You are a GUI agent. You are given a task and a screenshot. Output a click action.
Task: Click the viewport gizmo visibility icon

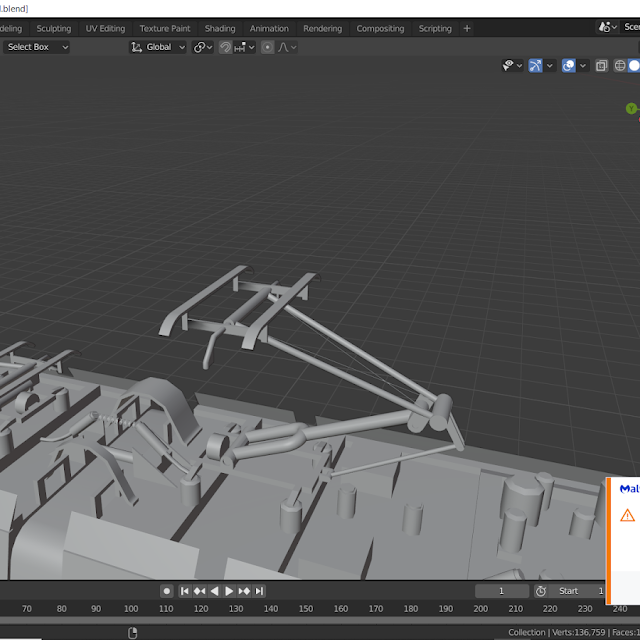click(x=536, y=66)
